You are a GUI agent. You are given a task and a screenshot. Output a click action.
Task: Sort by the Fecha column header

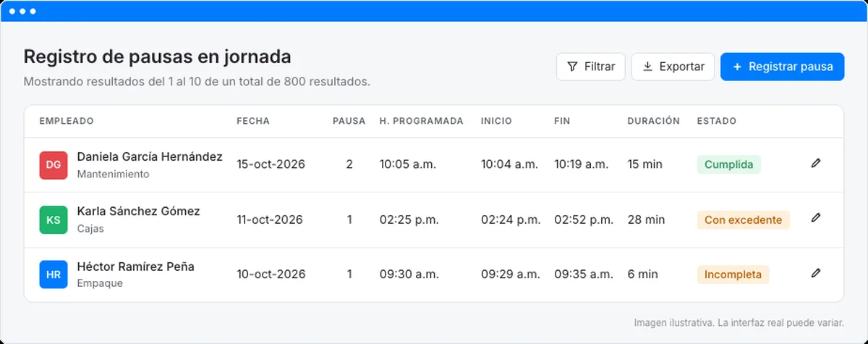(253, 121)
